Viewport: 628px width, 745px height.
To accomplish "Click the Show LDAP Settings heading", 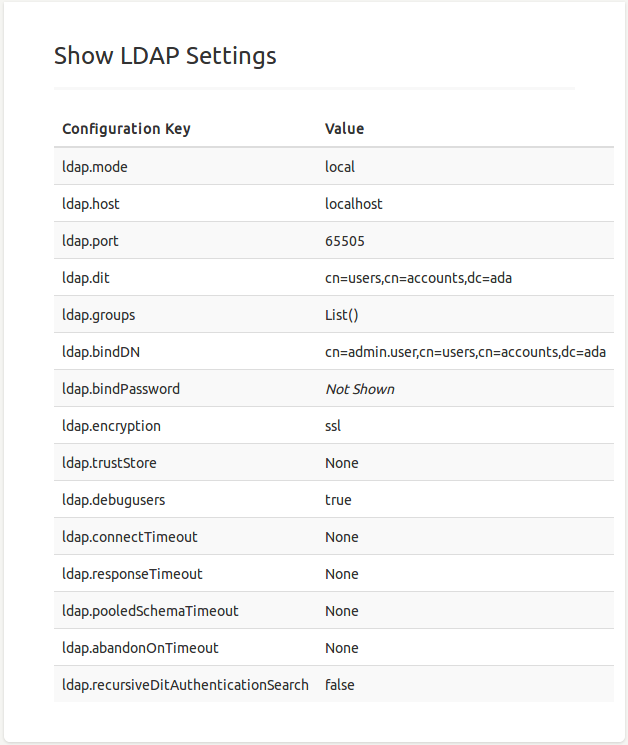I will pyautogui.click(x=165, y=56).
